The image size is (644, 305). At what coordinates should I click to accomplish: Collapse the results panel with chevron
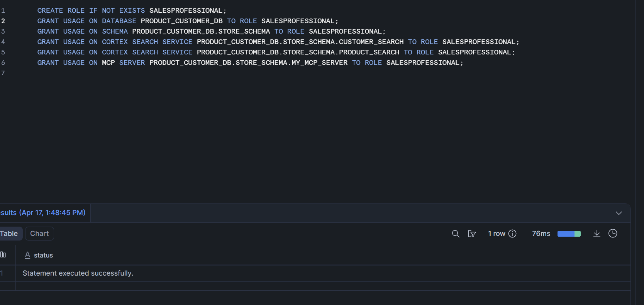(x=619, y=213)
